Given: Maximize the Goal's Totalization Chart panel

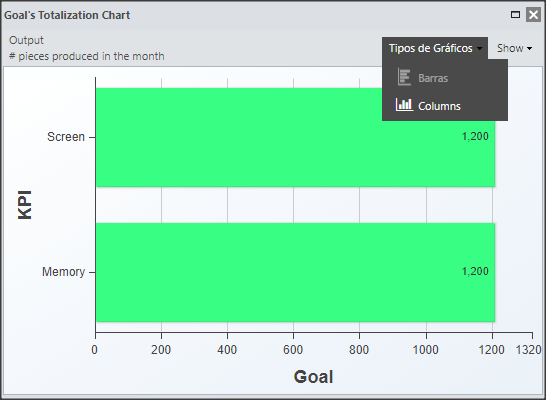Looking at the screenshot, I should pyautogui.click(x=515, y=15).
